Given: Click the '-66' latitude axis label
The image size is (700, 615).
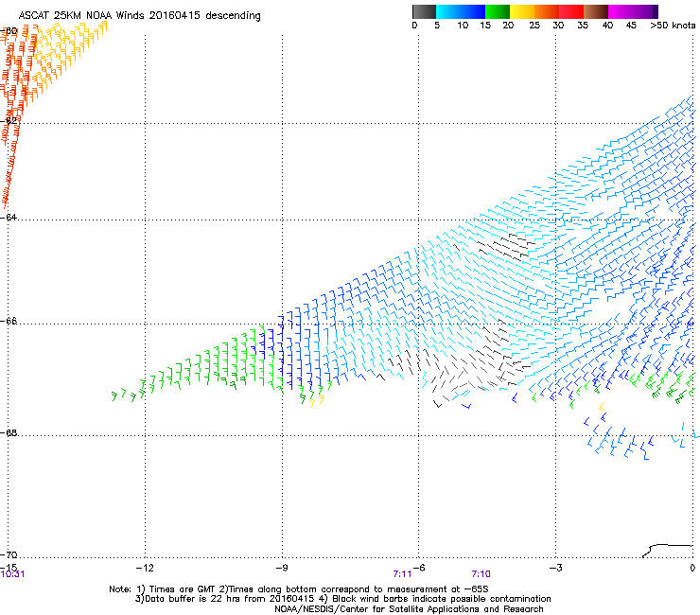Looking at the screenshot, I should pos(9,321).
